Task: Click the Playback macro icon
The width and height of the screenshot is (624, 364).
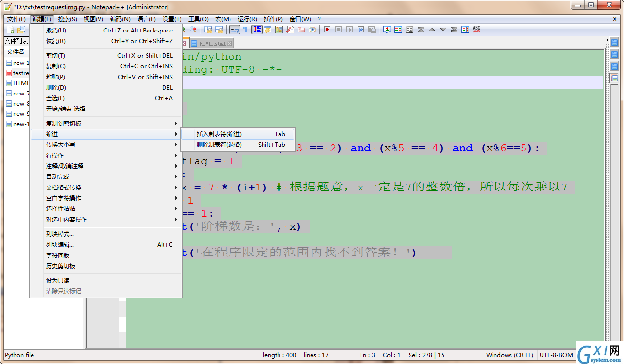Action: pyautogui.click(x=350, y=30)
